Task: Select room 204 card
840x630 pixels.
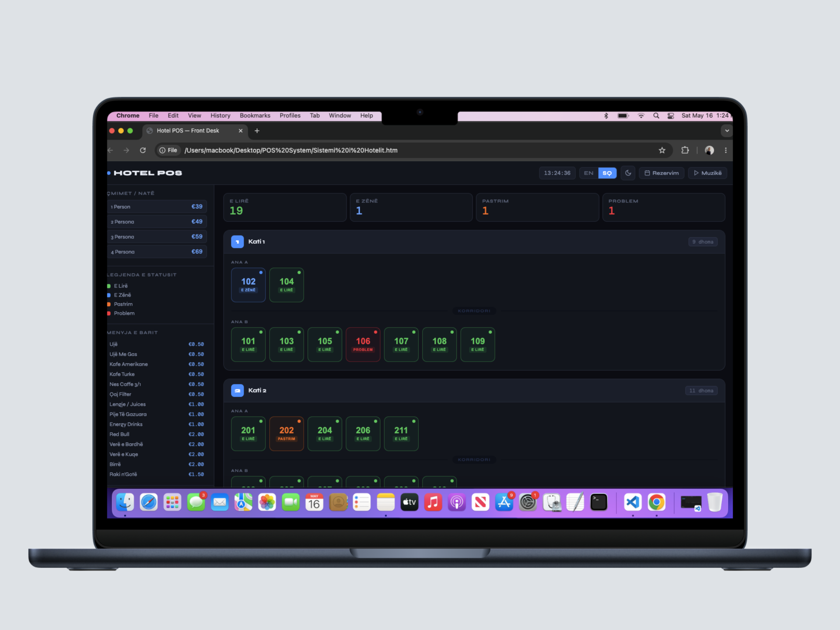Action: [325, 434]
